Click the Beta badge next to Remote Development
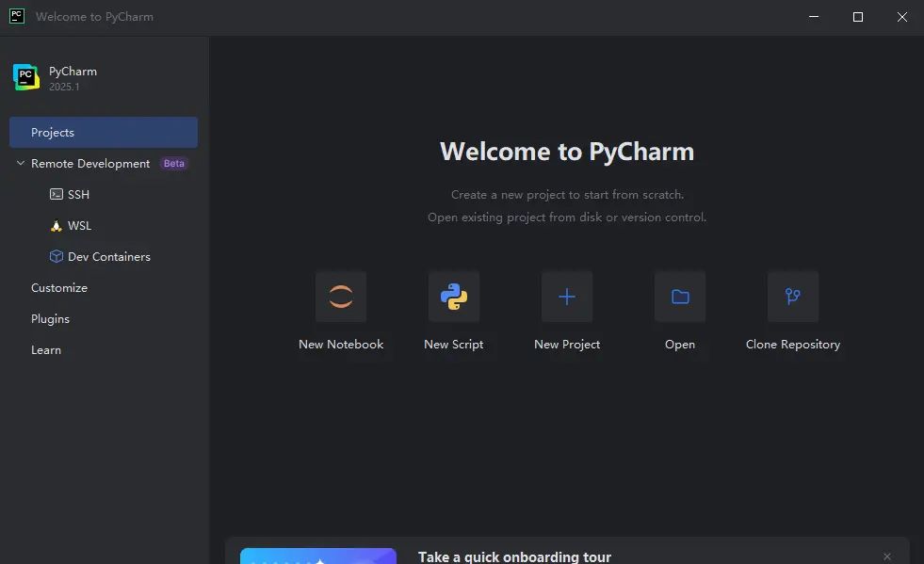 (173, 163)
